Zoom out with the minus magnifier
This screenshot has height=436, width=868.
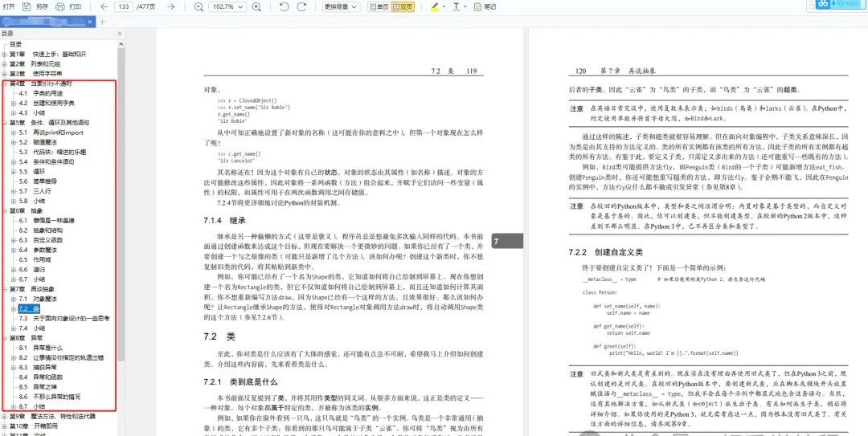tap(199, 6)
